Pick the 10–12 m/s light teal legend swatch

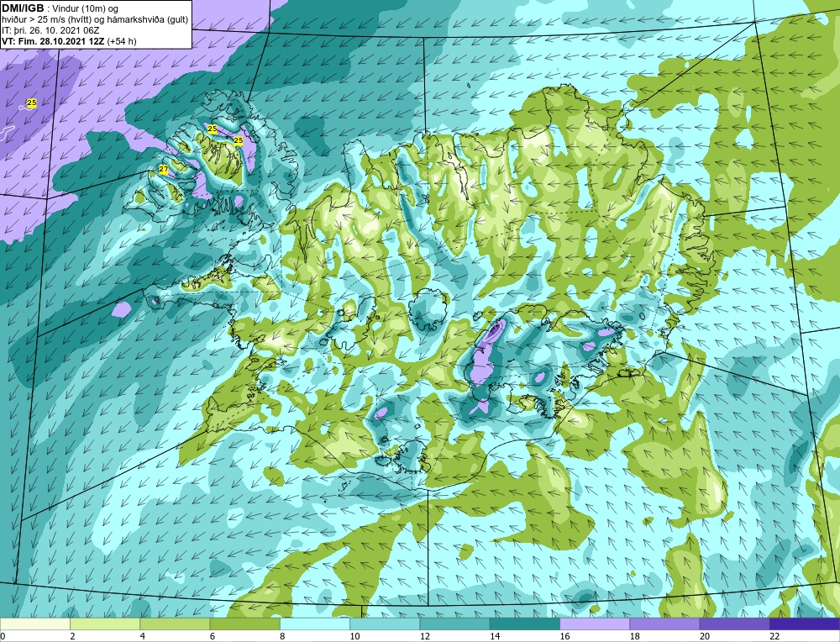click(x=385, y=624)
